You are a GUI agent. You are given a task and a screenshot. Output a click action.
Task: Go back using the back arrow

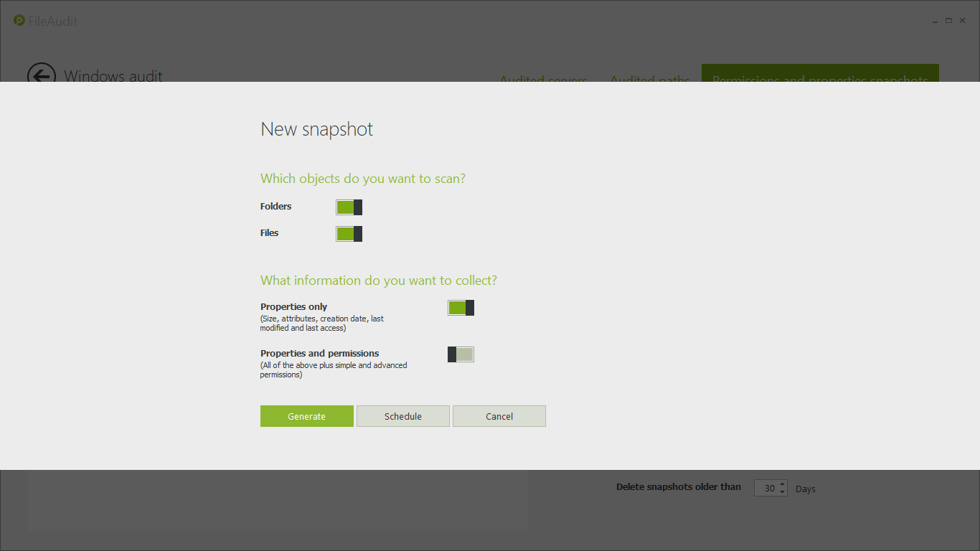point(41,75)
